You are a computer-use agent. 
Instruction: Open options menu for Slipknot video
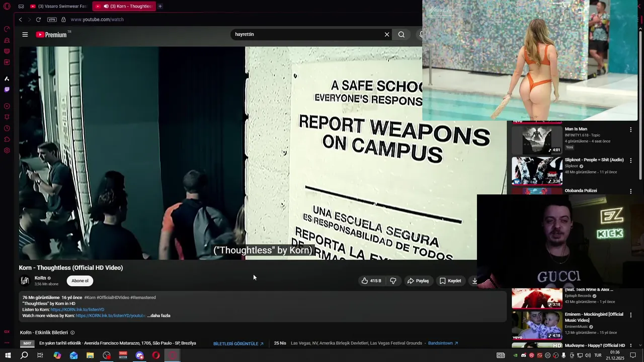point(630,160)
